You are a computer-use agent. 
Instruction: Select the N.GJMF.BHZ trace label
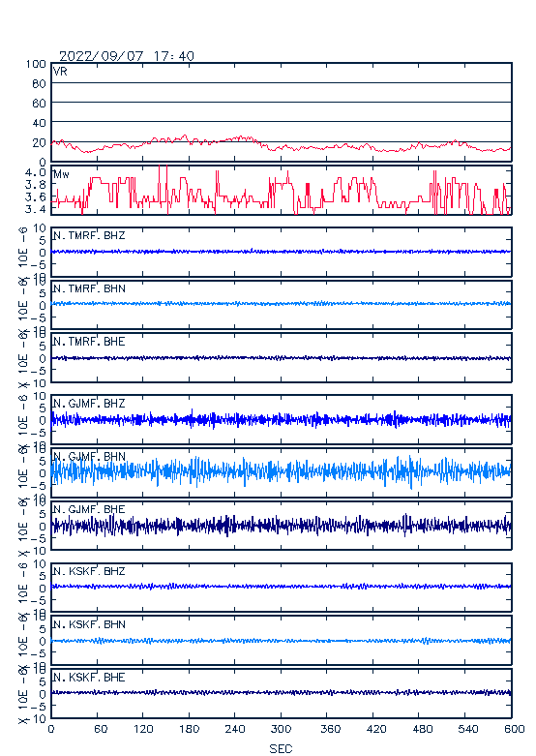pyautogui.click(x=89, y=403)
